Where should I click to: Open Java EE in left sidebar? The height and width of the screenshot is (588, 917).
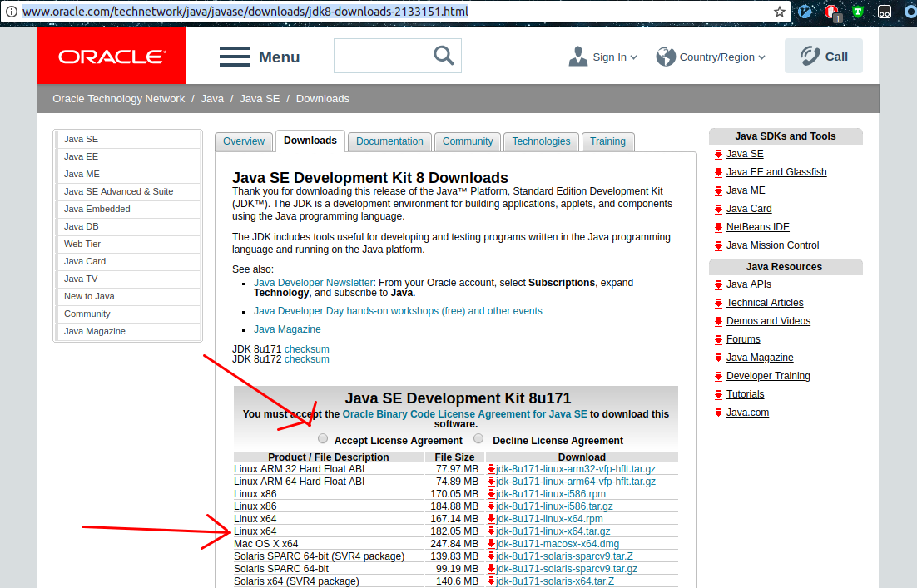point(129,156)
